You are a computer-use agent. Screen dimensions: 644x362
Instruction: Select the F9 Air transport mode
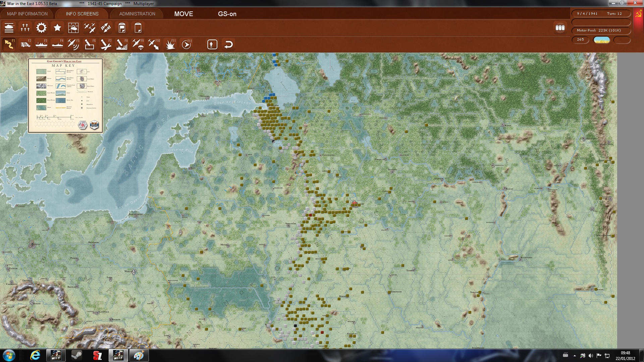tap(138, 44)
